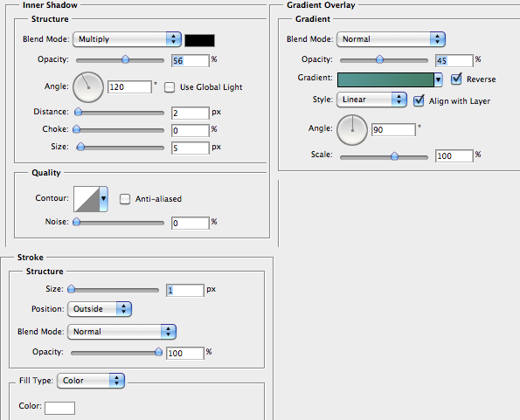Viewport: 520px width, 420px height.
Task: Open the Stroke Position Outside dropdown
Action: pyautogui.click(x=100, y=309)
